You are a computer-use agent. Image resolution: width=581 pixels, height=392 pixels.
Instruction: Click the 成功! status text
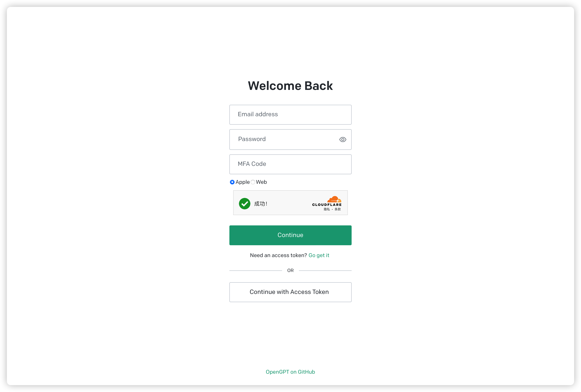coord(261,204)
